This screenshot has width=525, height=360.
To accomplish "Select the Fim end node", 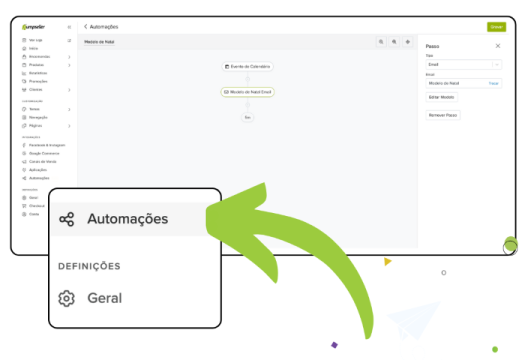I will point(247,118).
